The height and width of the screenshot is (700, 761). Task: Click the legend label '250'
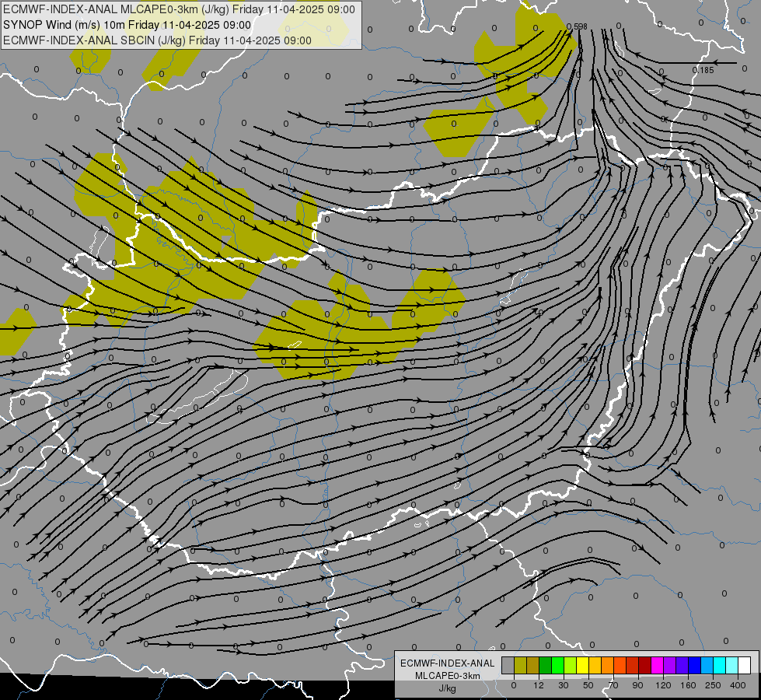click(x=713, y=685)
